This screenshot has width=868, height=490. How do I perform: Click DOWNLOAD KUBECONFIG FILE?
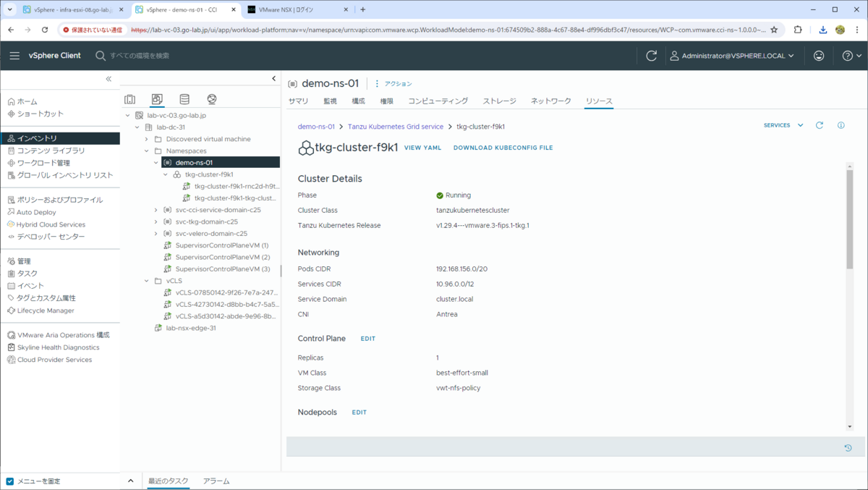point(503,148)
